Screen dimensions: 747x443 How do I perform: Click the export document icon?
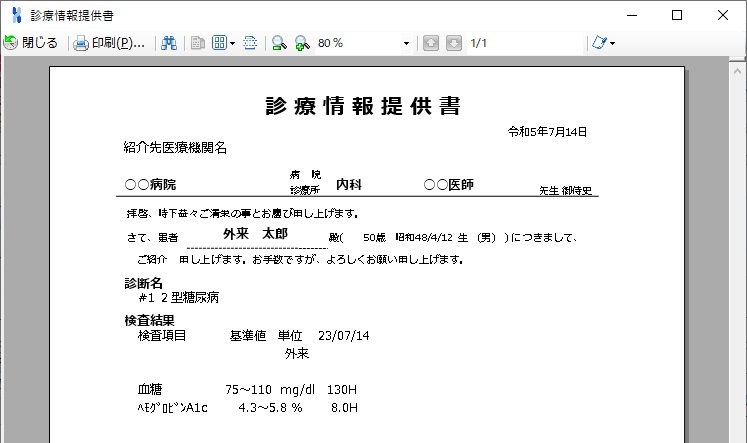pos(599,43)
